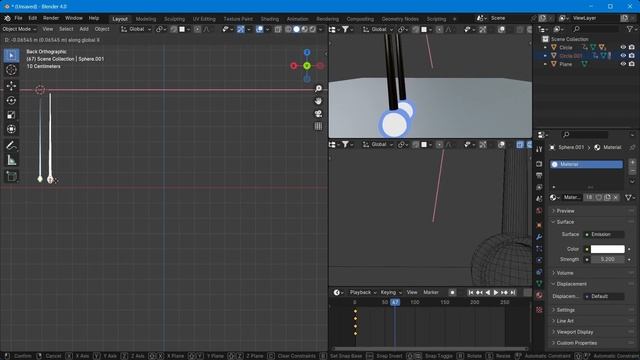640x360 pixels.
Task: Open the Object properties tab
Action: [x=539, y=225]
